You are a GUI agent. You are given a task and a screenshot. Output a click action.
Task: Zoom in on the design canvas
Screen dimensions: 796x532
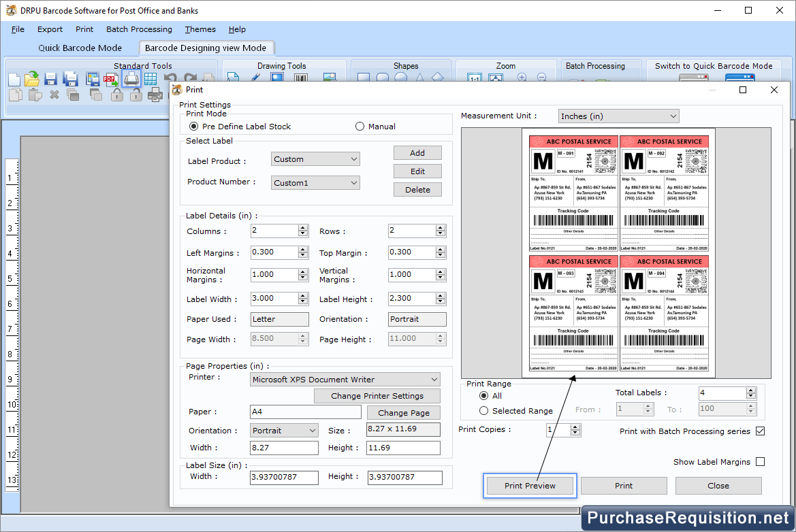(x=522, y=78)
